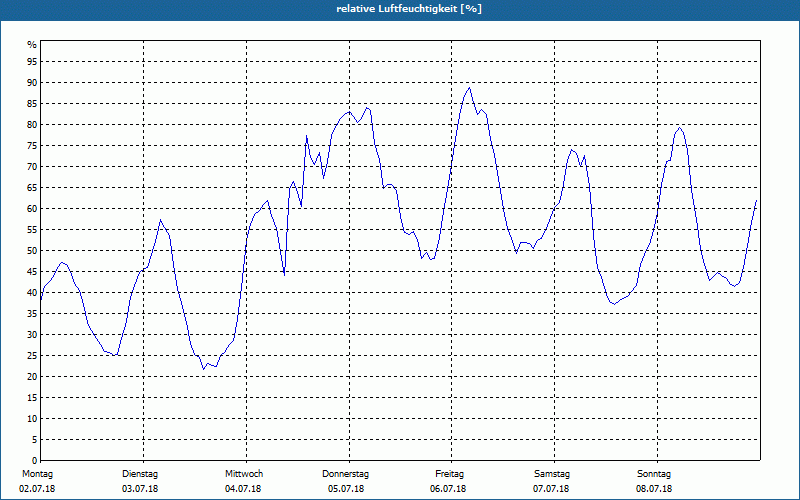
Task: Select the 'Dienstag' day label
Action: tap(140, 474)
